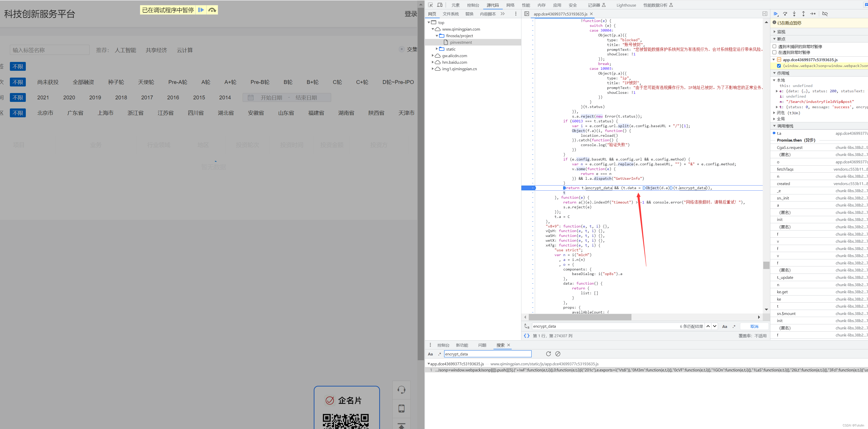Expand the 全局 global scope
Image resolution: width=868 pixels, height=429 pixels.
point(774,119)
